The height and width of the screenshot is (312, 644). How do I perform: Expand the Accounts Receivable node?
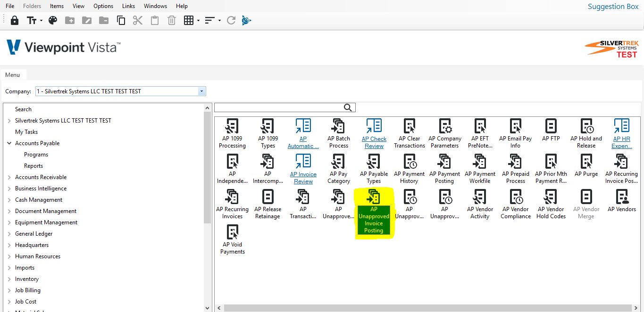[9, 177]
